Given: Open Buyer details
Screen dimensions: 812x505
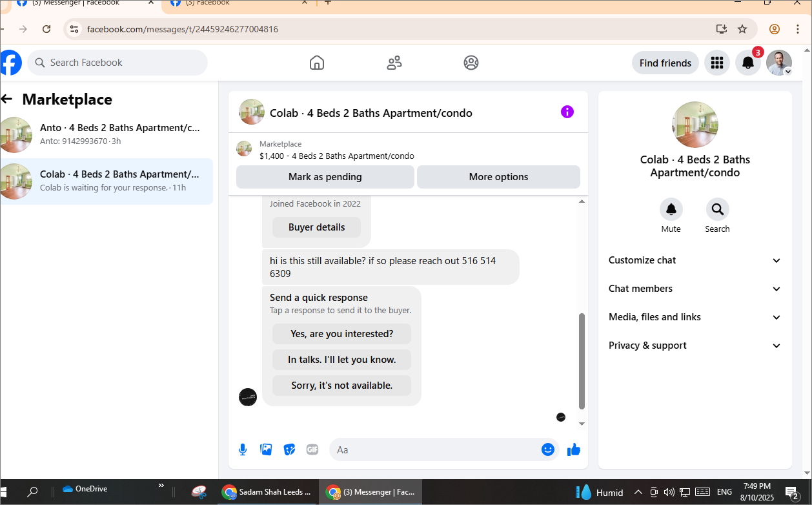Looking at the screenshot, I should 316,227.
